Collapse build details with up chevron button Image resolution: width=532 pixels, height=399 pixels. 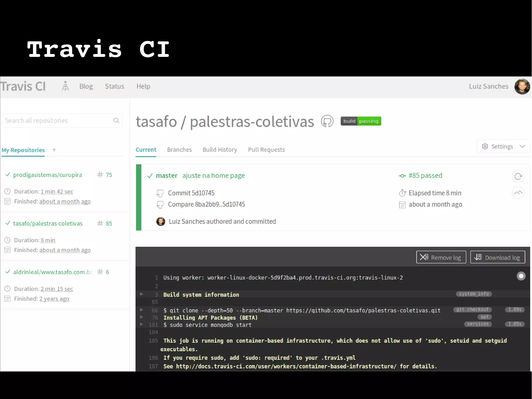click(518, 193)
